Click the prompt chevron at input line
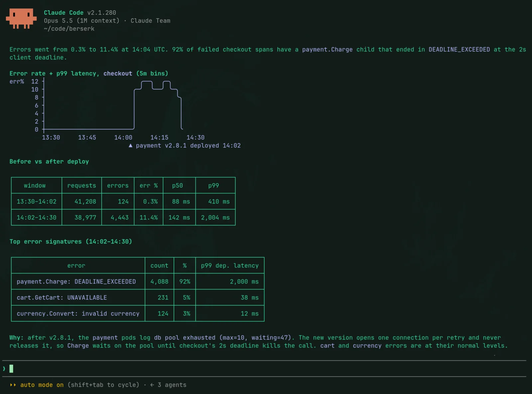This screenshot has height=394, width=532. tap(4, 368)
